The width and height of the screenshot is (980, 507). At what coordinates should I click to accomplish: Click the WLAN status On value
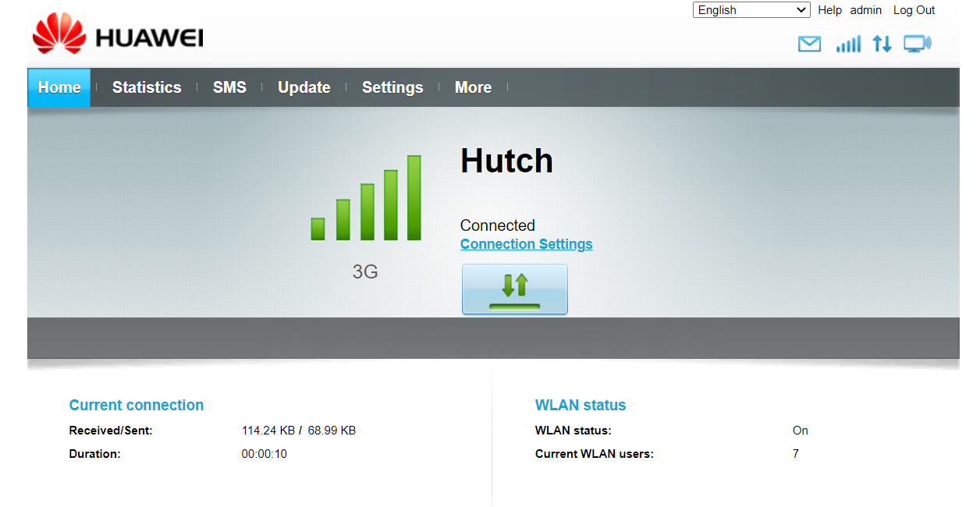click(x=801, y=431)
